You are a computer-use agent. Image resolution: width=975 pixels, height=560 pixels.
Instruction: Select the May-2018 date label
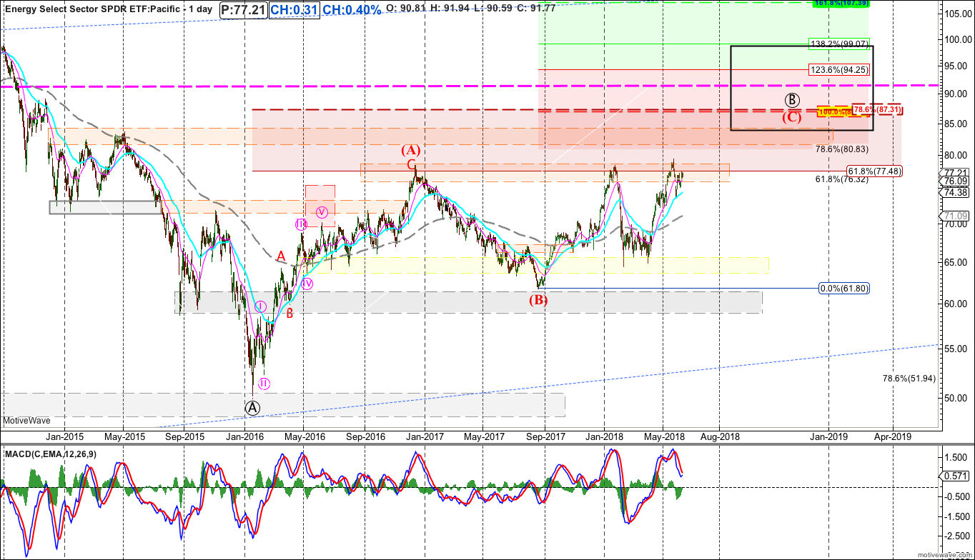[x=665, y=436]
